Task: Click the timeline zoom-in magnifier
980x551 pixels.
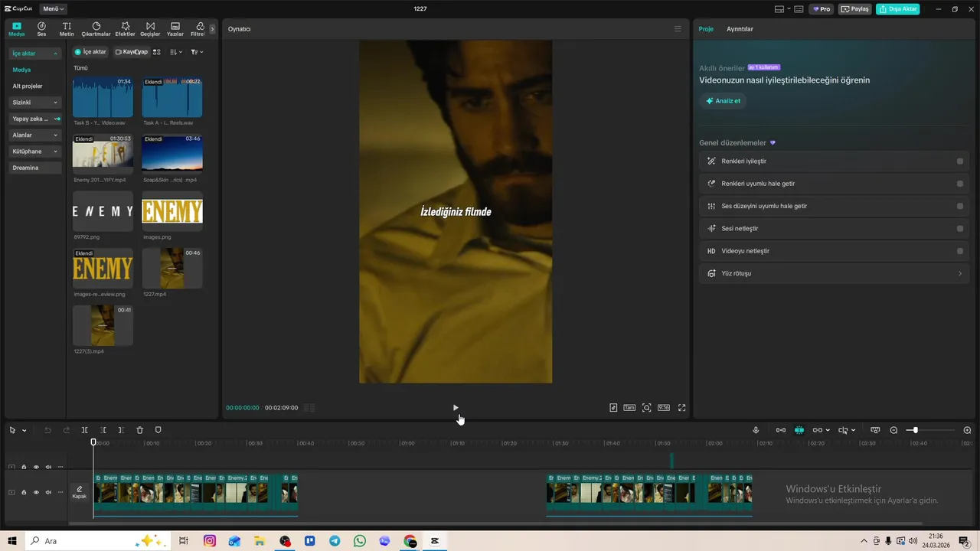Action: 967,430
